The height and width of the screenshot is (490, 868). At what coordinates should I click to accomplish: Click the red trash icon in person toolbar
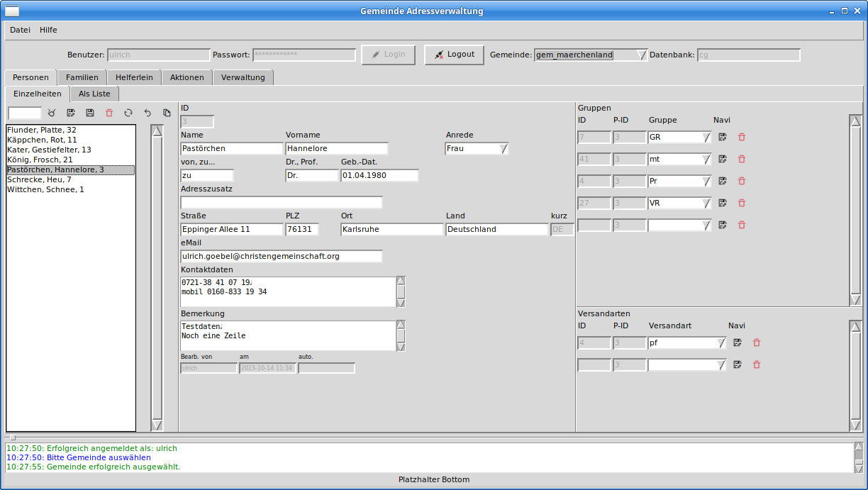(109, 113)
